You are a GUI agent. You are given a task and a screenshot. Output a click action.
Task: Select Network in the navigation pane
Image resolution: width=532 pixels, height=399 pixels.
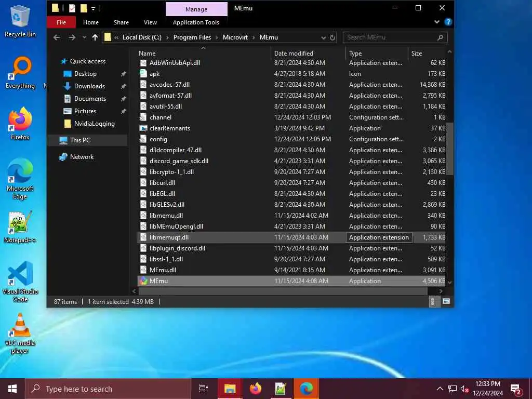pyautogui.click(x=82, y=157)
